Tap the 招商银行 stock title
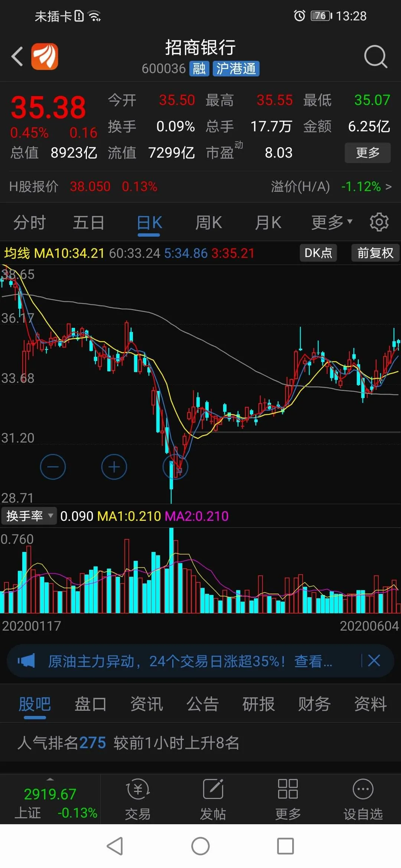The image size is (401, 868). [x=200, y=48]
